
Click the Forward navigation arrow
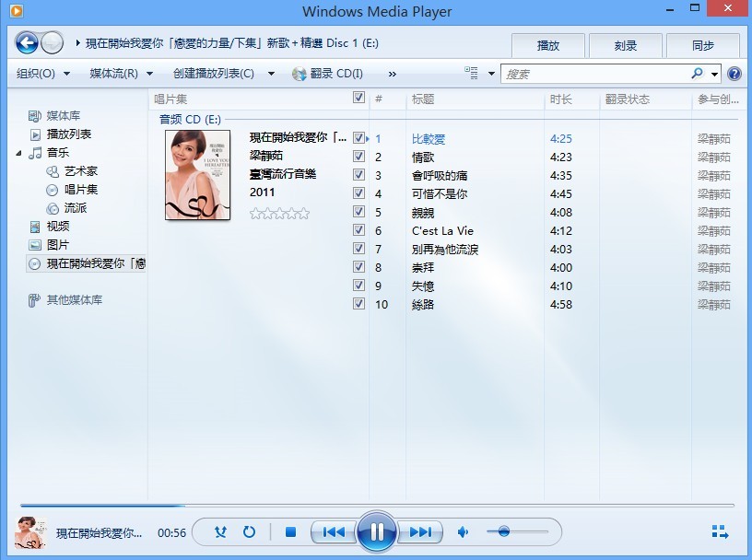tap(52, 43)
